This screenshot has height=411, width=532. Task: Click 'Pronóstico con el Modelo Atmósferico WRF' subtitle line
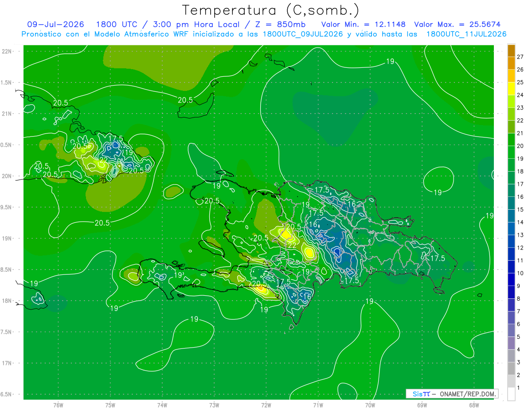264,34
